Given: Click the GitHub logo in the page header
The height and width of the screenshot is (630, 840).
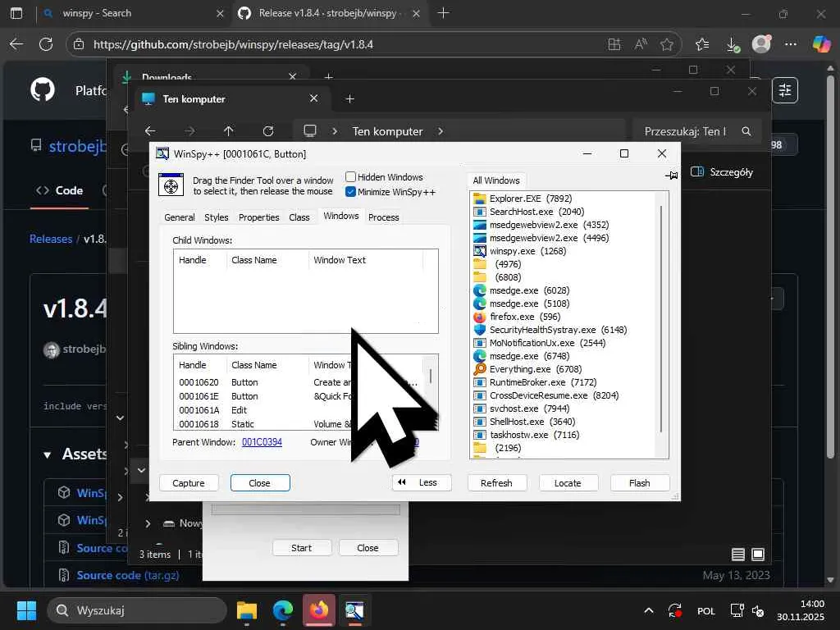Looking at the screenshot, I should click(x=43, y=90).
